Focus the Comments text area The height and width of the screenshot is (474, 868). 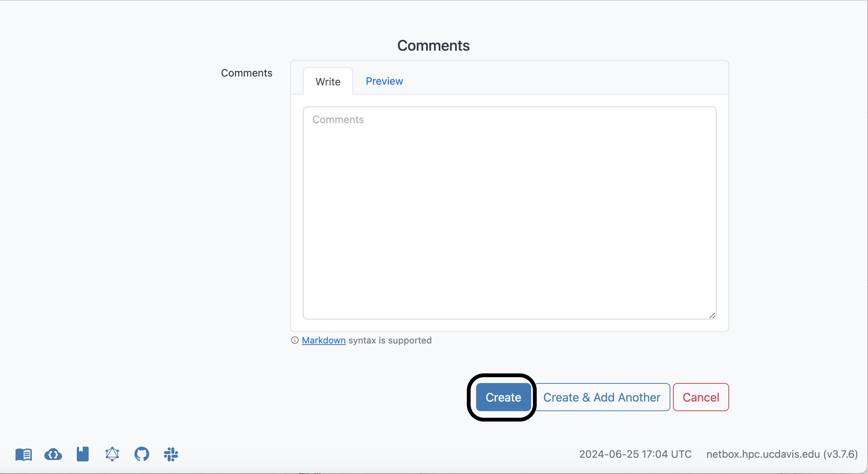pyautogui.click(x=509, y=213)
